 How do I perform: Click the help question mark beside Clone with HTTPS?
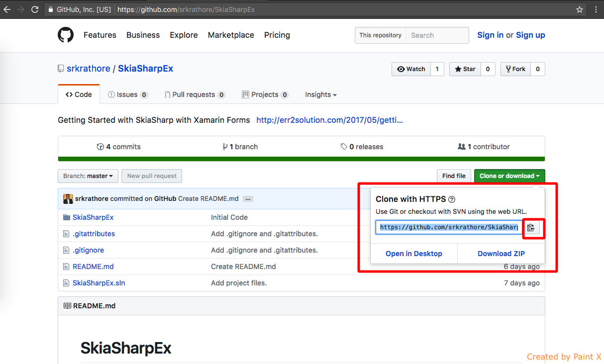[x=452, y=199]
